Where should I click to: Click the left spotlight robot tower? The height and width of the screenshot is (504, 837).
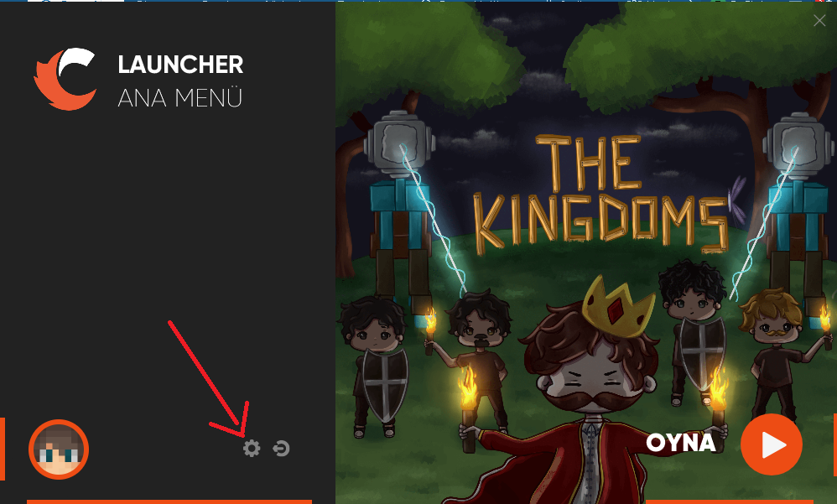click(x=402, y=214)
